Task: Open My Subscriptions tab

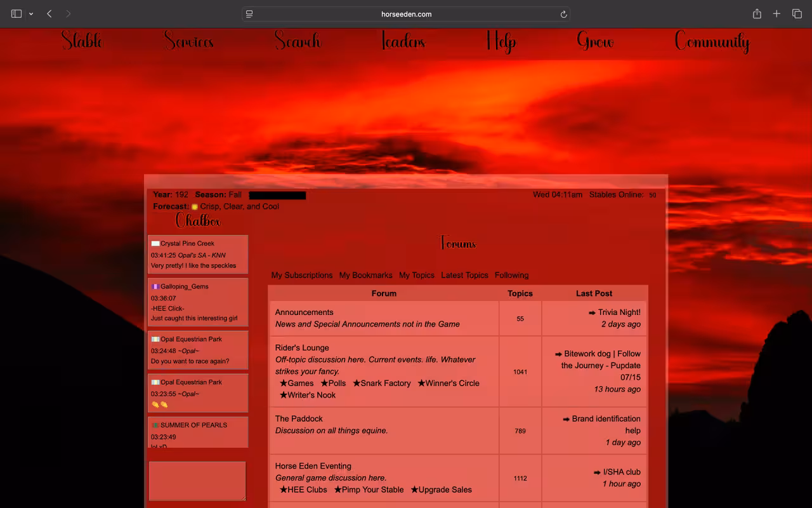Action: (302, 276)
